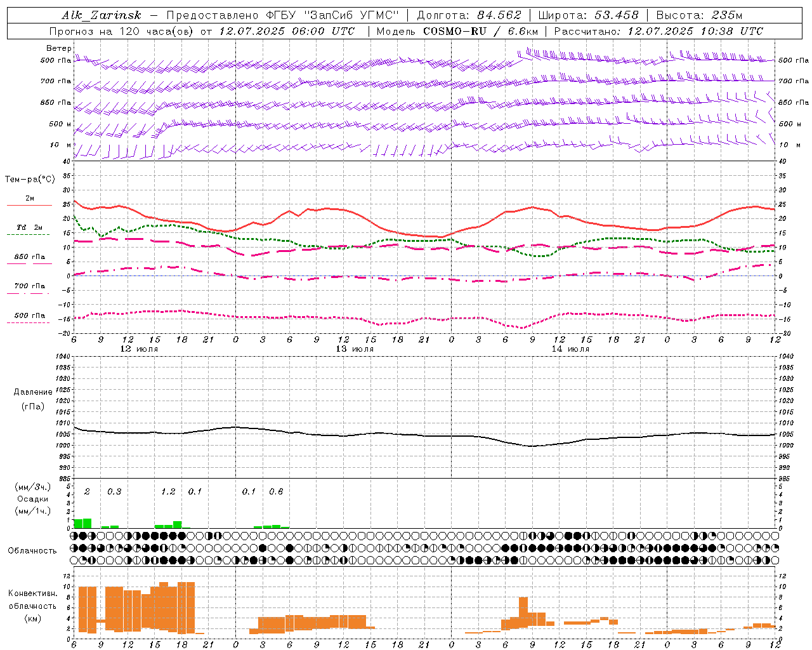Click the 'Ветер' wind panel label
The width and height of the screenshot is (812, 650).
[x=58, y=48]
